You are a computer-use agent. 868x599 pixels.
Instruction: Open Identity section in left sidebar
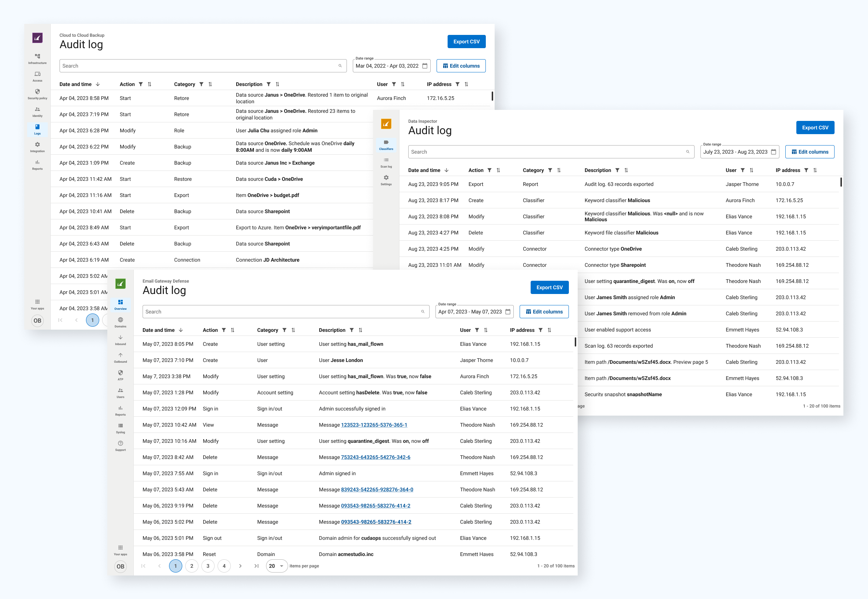[x=37, y=111]
